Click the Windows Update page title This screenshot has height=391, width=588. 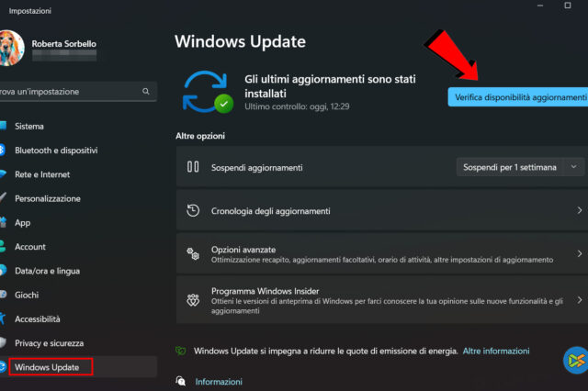tap(240, 41)
